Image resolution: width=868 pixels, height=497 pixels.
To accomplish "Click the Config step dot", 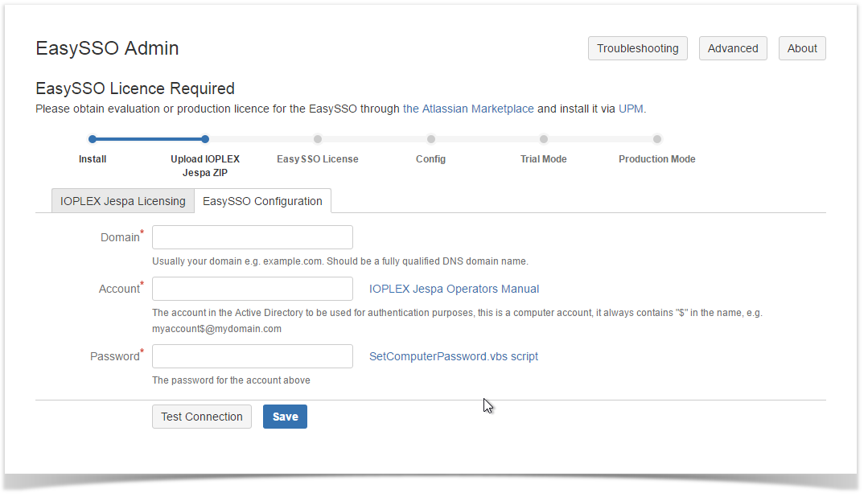I will click(430, 139).
